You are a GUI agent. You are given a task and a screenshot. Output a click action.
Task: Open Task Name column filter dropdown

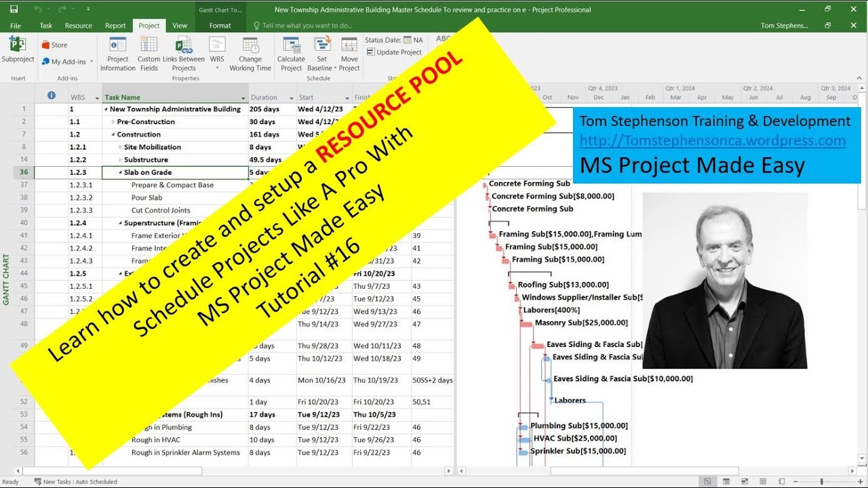[x=243, y=98]
